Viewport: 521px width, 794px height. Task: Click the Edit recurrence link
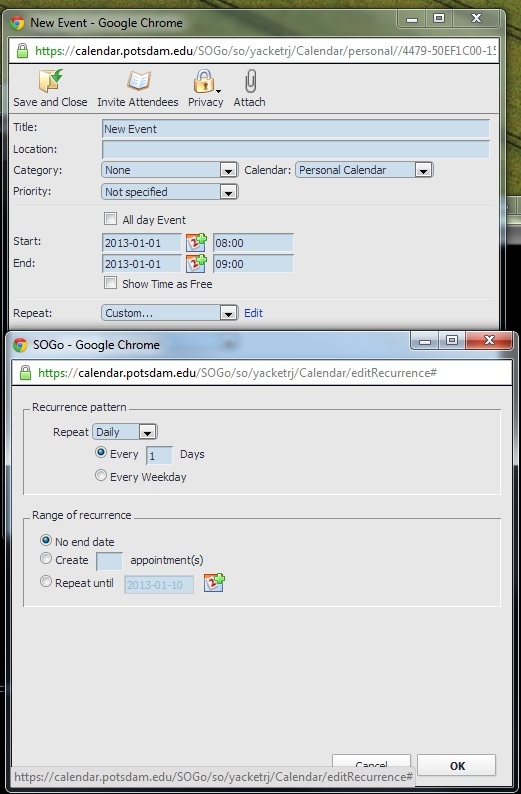[x=253, y=313]
